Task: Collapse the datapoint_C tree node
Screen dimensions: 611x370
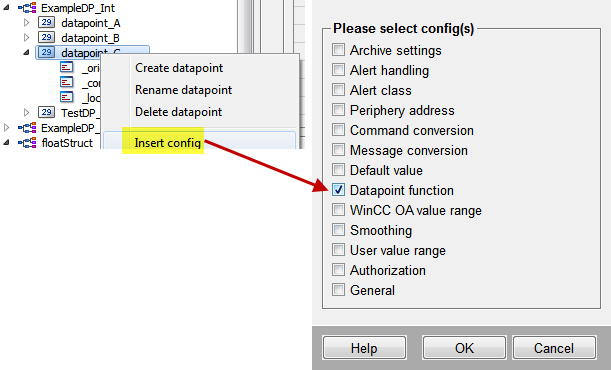Action: (x=26, y=52)
